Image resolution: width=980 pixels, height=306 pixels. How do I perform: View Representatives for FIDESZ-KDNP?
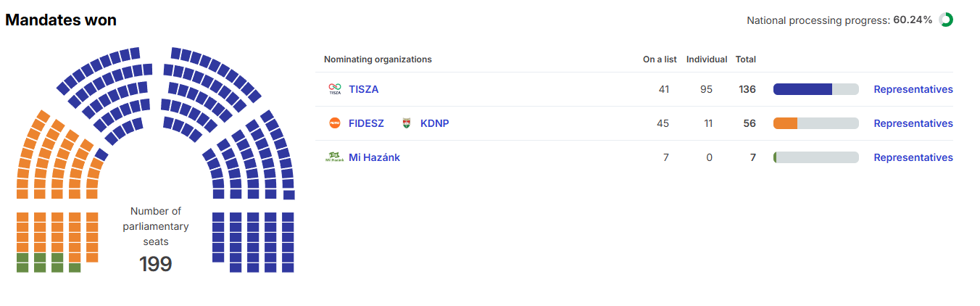[x=913, y=123]
